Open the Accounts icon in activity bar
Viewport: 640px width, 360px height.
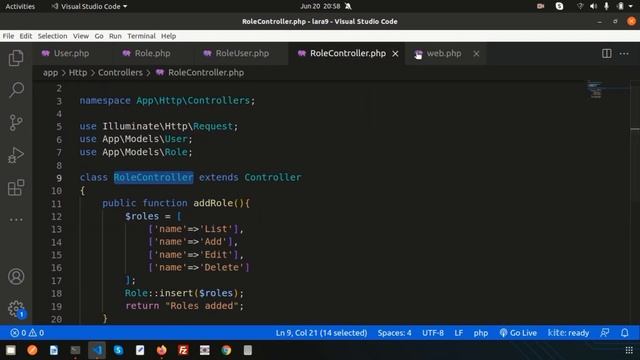pos(16,277)
